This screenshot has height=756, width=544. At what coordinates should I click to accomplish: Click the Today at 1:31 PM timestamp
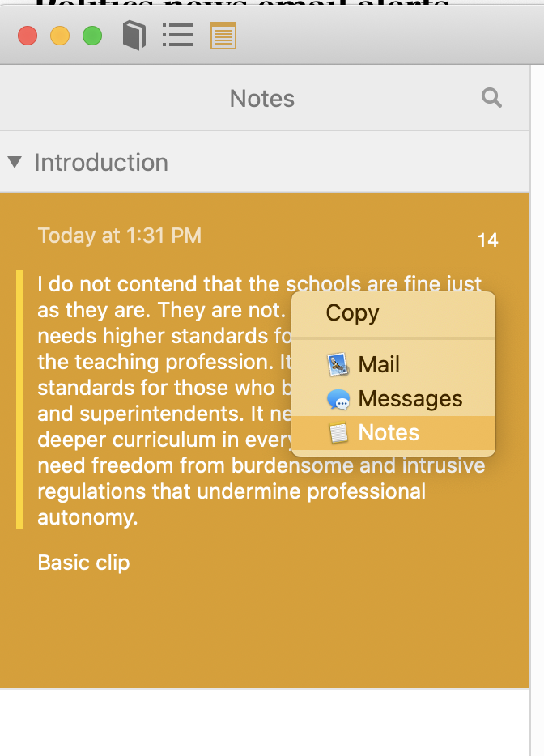point(120,236)
